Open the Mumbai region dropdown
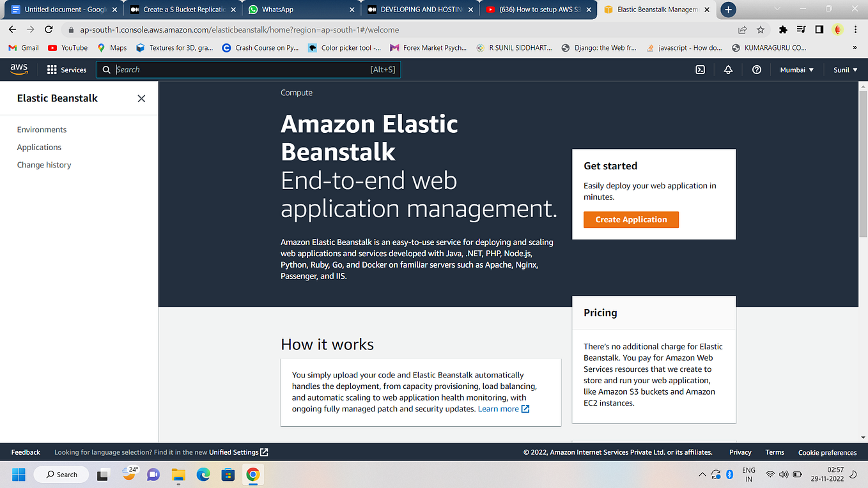 796,70
